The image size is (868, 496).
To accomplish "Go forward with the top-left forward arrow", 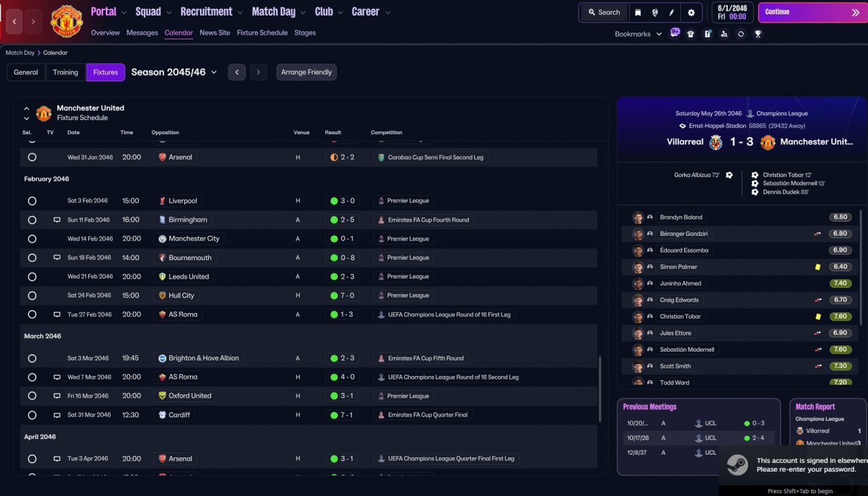I will pyautogui.click(x=35, y=22).
